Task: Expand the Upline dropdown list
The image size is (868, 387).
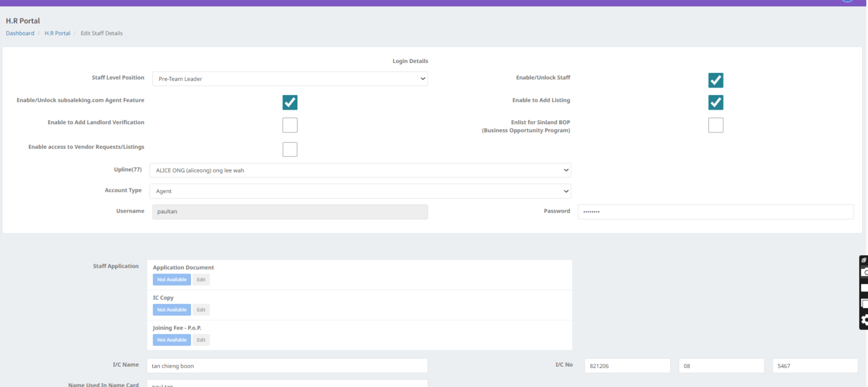Action: point(360,170)
